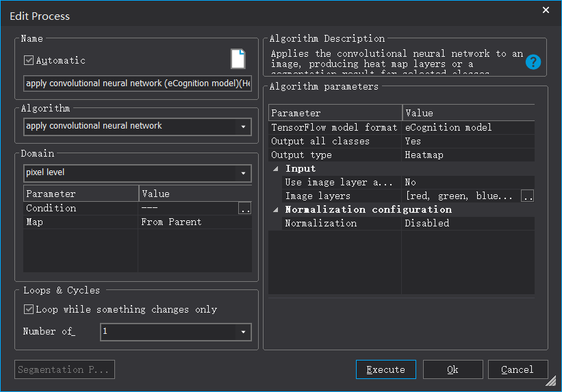This screenshot has width=562, height=392.
Task: Collapse the Input parameter group
Action: point(276,169)
